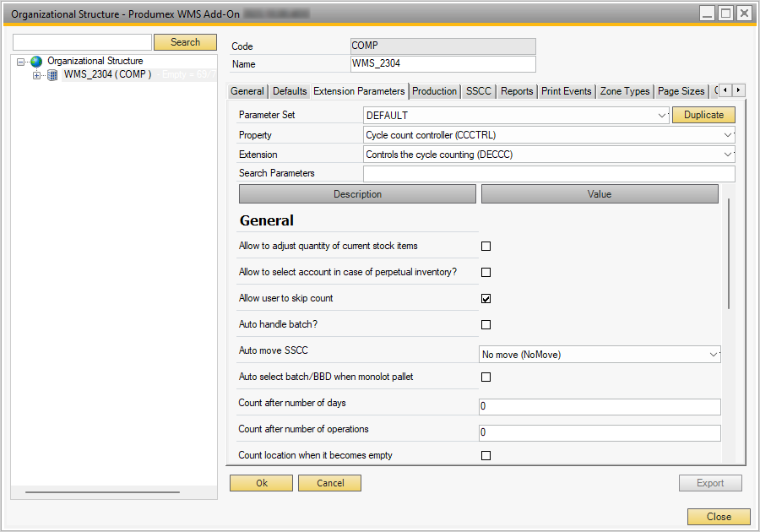Collapse the Organizational Structure root node
Image resolution: width=760 pixels, height=532 pixels.
pos(21,62)
